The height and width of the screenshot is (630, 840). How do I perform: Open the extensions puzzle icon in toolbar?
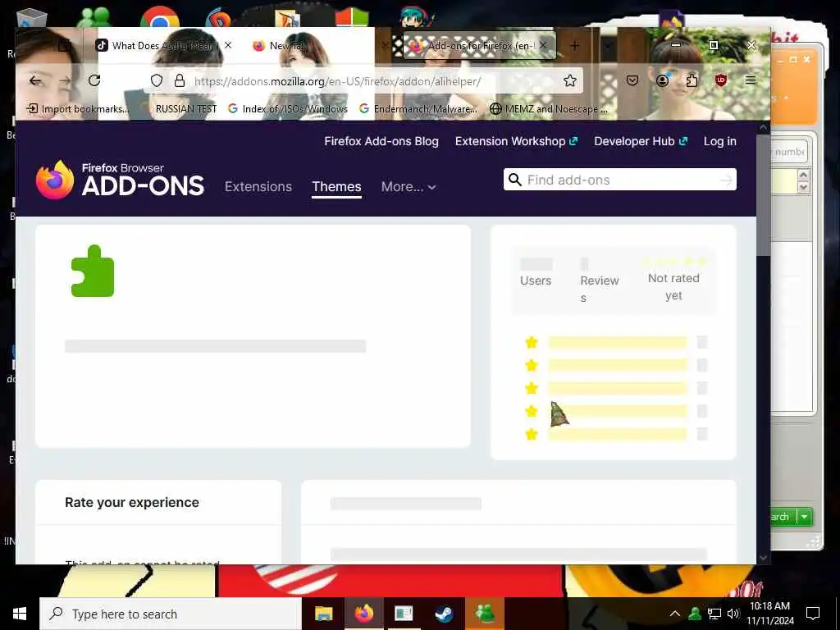[x=692, y=81]
